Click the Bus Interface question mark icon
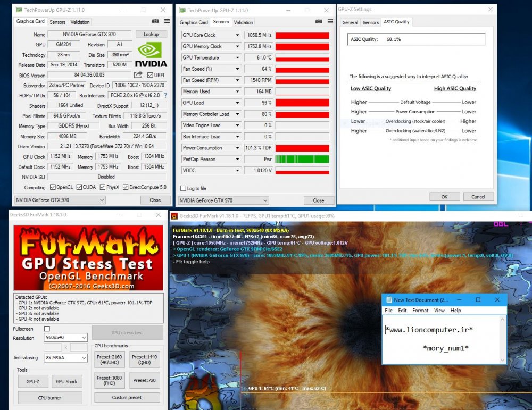Image resolution: width=532 pixels, height=410 pixels. (x=165, y=96)
